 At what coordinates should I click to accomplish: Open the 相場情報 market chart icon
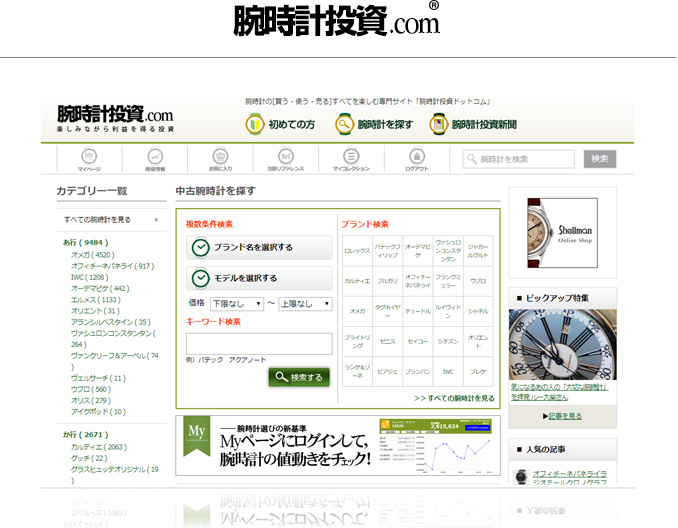(155, 159)
